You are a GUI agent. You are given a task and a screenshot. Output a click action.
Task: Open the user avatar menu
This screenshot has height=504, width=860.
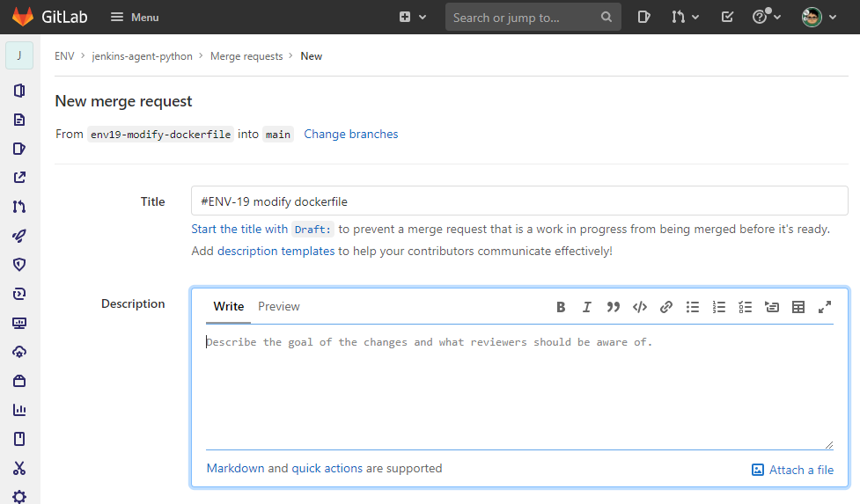(x=819, y=17)
